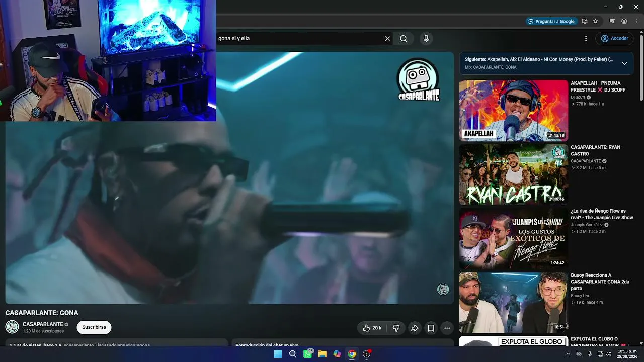The width and height of the screenshot is (644, 362).
Task: Start voice search with microphone icon
Action: pos(426,38)
